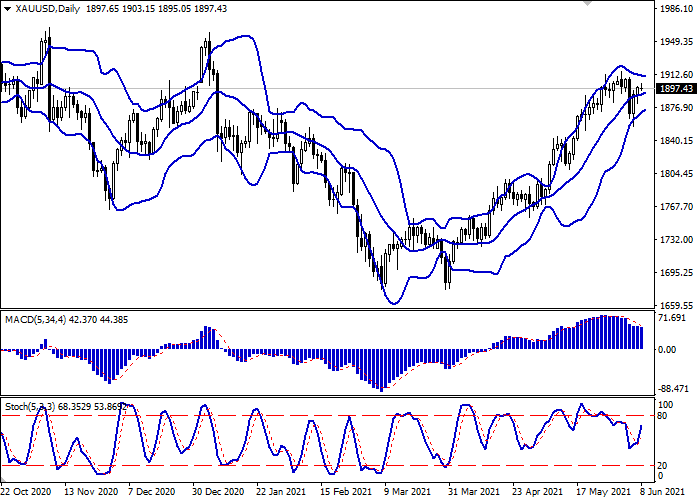Click the stochastic values 68.3529 53.8692
This screenshot has width=700, height=500.
tap(92, 407)
